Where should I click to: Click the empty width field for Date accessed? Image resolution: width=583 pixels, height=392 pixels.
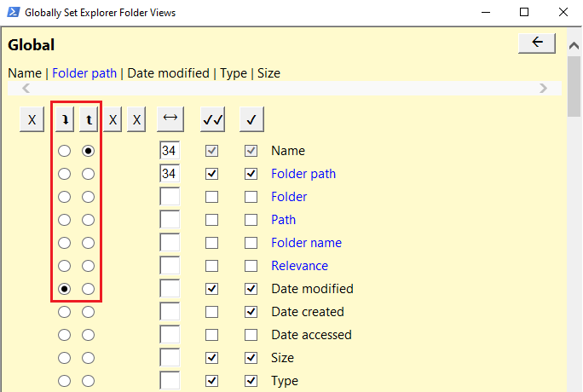point(170,335)
